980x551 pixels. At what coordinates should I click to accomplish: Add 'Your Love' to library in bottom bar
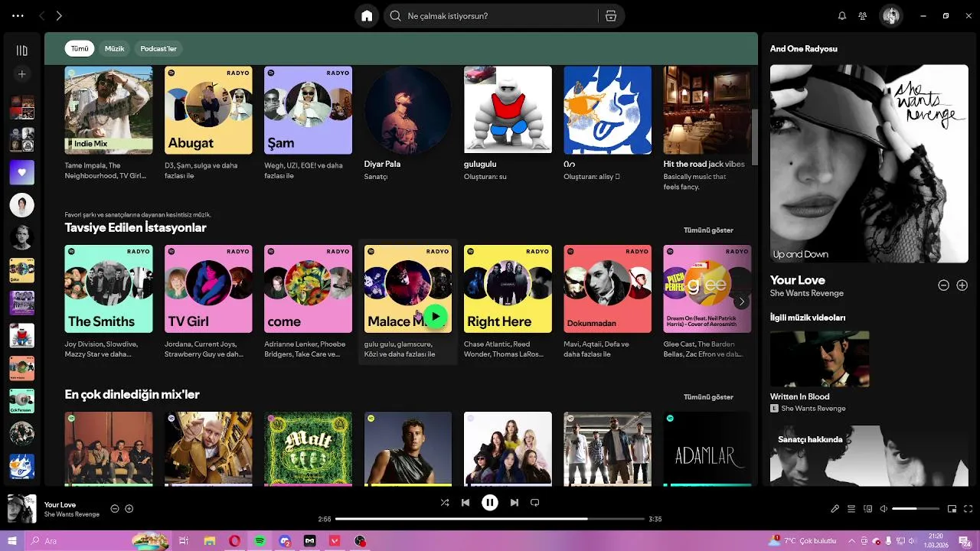129,509
